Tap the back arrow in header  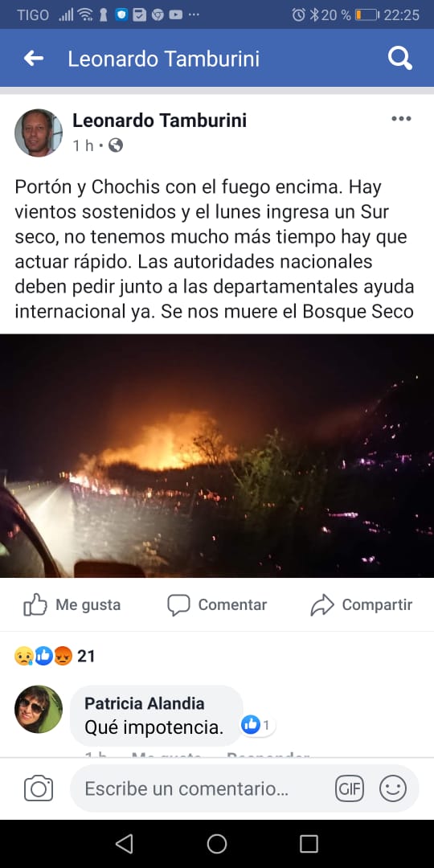pyautogui.click(x=34, y=58)
